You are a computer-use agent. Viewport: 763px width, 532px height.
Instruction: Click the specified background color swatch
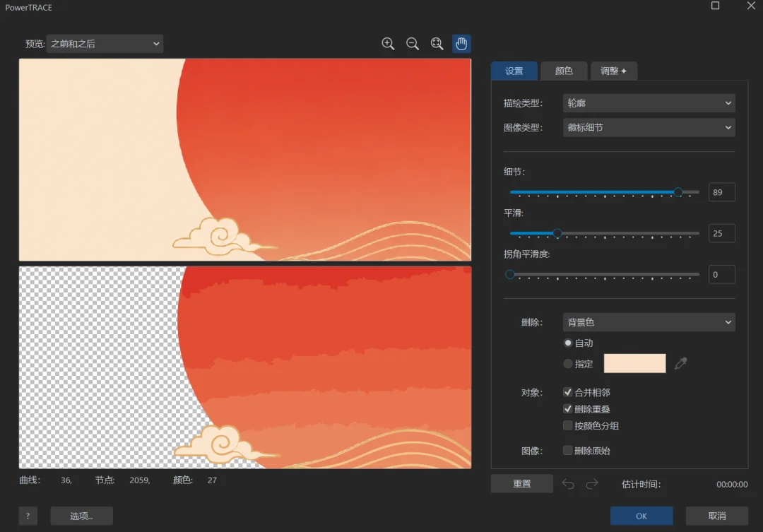[x=634, y=364]
